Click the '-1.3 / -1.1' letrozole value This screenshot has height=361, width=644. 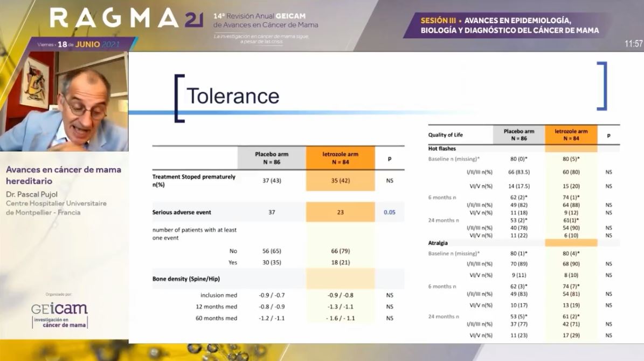coord(340,306)
